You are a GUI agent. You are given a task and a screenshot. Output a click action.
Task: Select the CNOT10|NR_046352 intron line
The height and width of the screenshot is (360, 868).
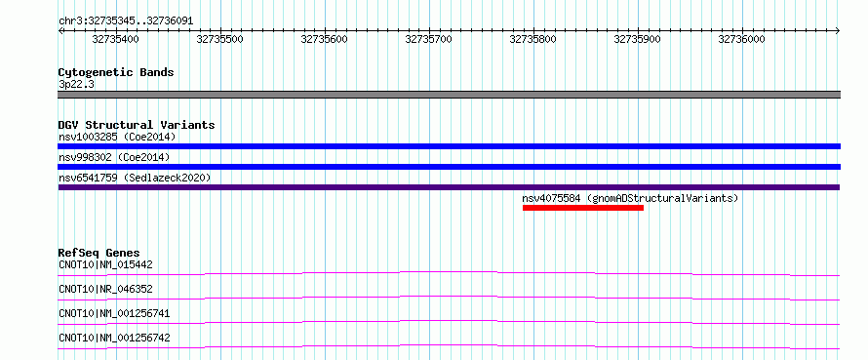[449, 298]
